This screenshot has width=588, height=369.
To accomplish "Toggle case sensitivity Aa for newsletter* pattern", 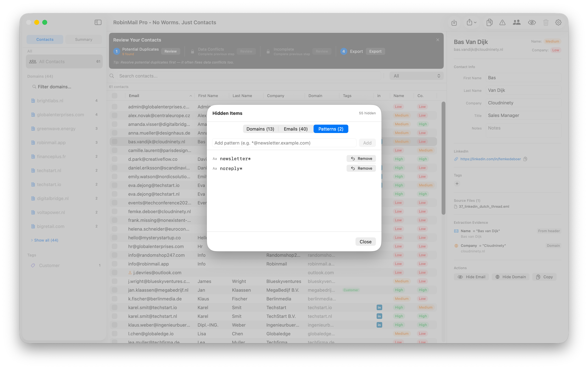I will 215,158.
